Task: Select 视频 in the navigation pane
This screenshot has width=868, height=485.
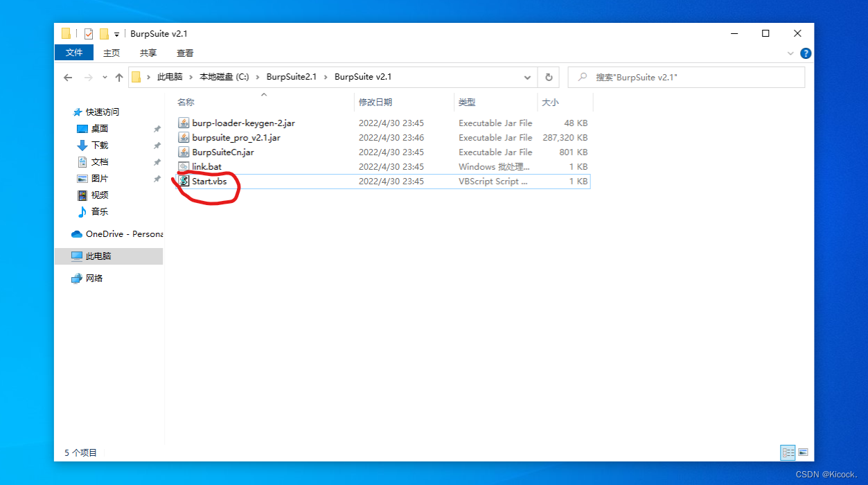Action: 100,195
